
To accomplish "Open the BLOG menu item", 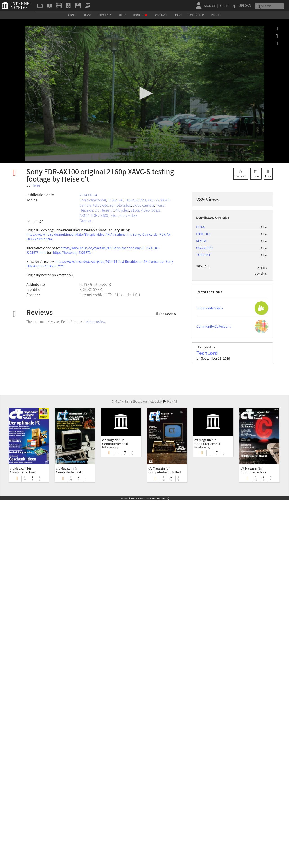I will 88,15.
